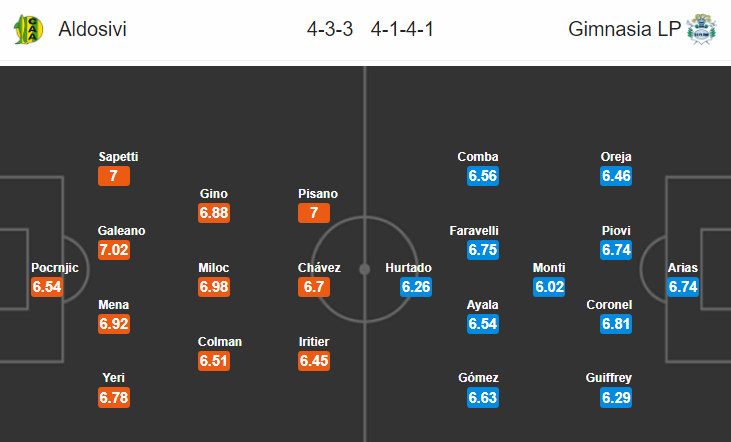This screenshot has width=731, height=442.
Task: Click Coronel's 6.81 rating badge
Action: [616, 324]
